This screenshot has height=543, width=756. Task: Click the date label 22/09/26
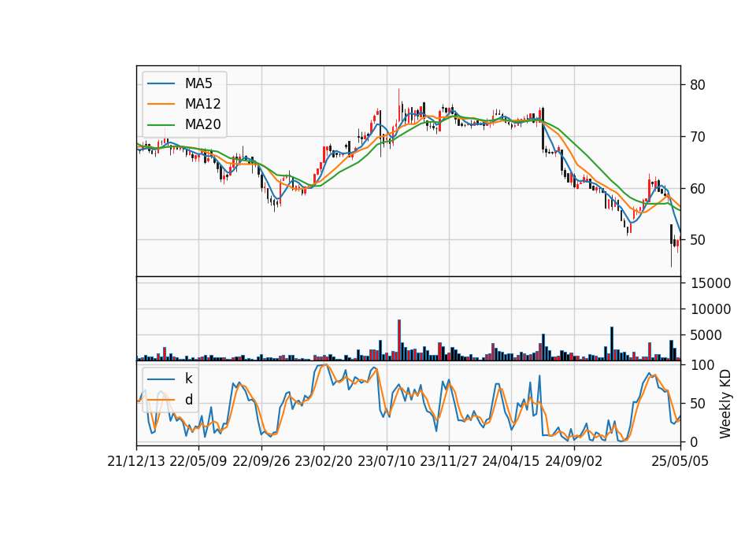(x=261, y=461)
